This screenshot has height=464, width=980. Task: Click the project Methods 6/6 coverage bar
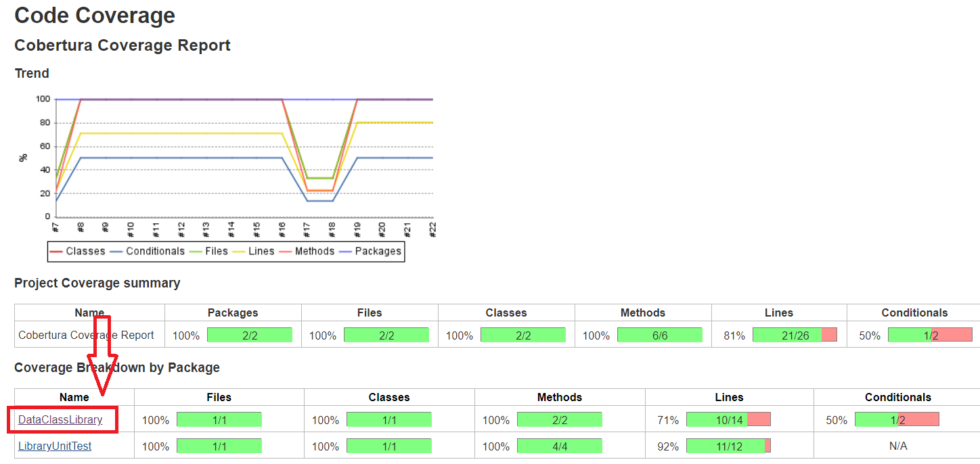tap(659, 335)
